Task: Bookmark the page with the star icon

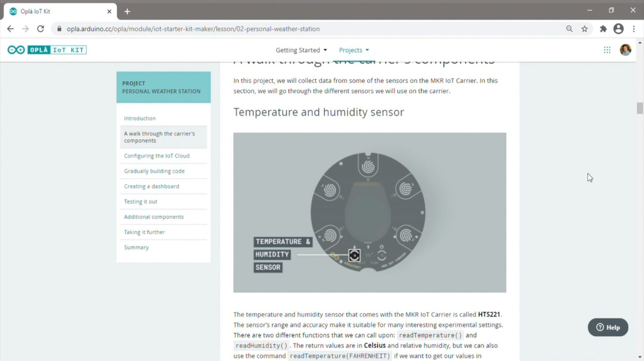Action: click(585, 28)
